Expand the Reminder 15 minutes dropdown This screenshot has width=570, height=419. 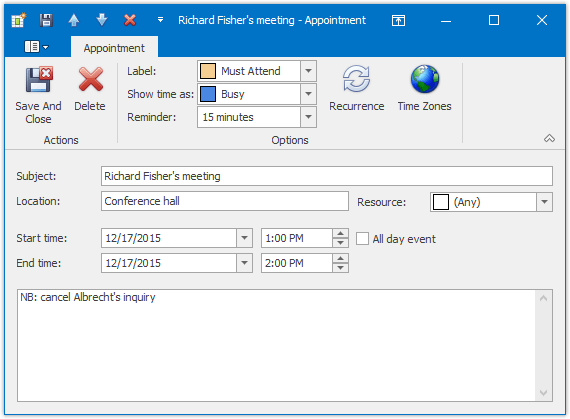point(308,117)
